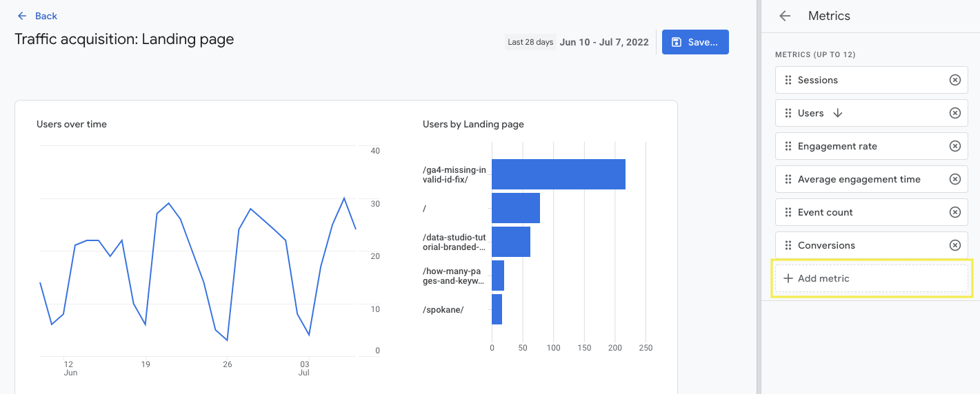Toggle sort arrow on Users metric
This screenshot has height=394, width=980.
(838, 113)
